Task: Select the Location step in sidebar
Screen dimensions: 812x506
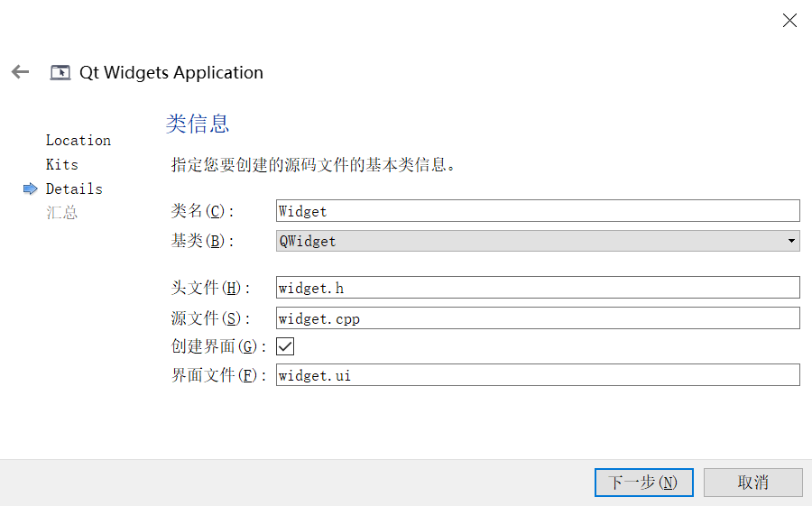Action: coord(78,141)
